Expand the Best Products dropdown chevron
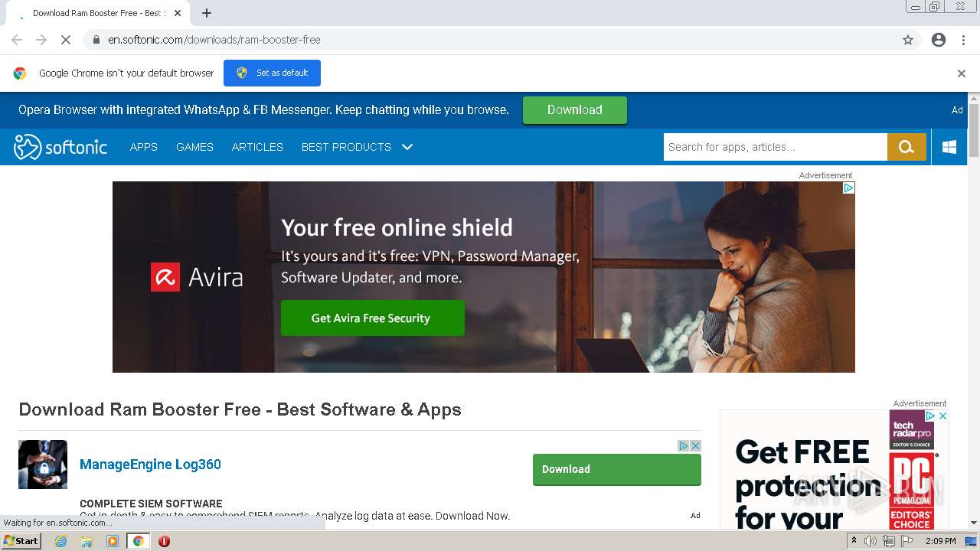This screenshot has height=551, width=980. (407, 147)
